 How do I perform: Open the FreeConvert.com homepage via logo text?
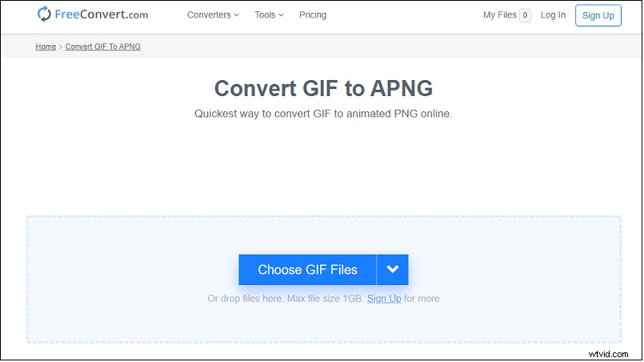click(102, 14)
